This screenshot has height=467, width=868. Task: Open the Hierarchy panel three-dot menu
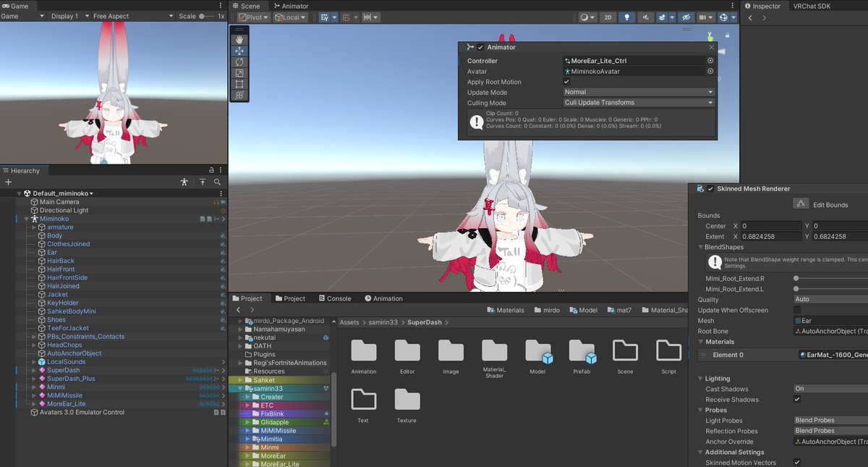[221, 170]
